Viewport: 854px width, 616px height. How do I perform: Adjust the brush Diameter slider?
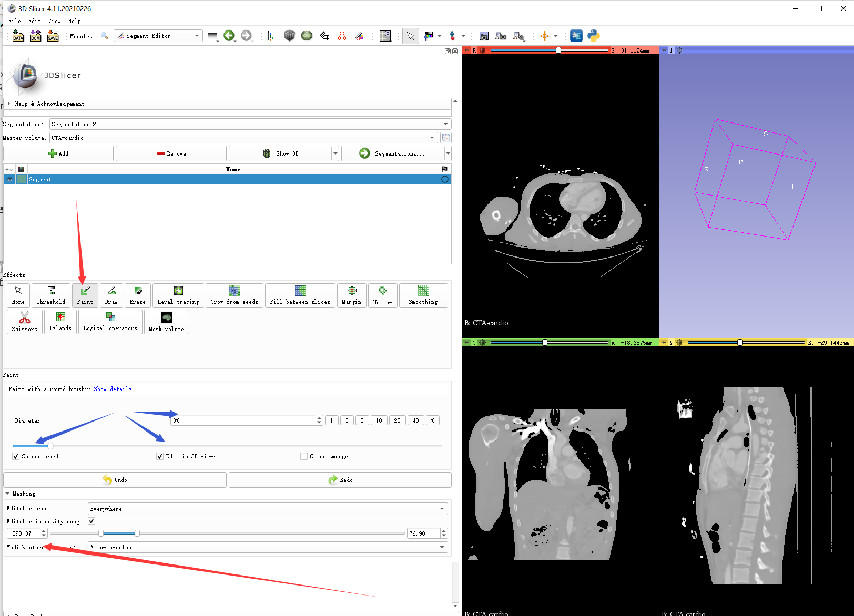coord(50,445)
